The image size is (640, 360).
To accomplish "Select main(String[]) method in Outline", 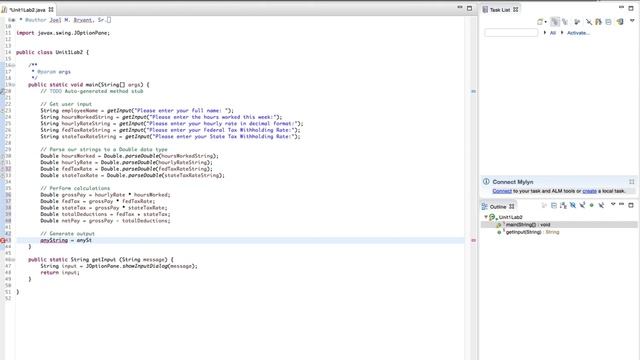I will pos(528,224).
